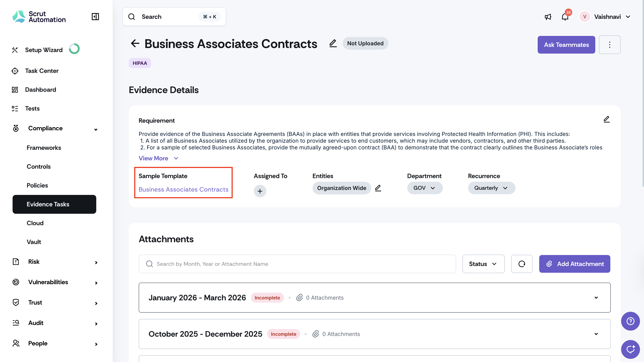
Task: Add an assignee with the plus icon
Action: (260, 191)
